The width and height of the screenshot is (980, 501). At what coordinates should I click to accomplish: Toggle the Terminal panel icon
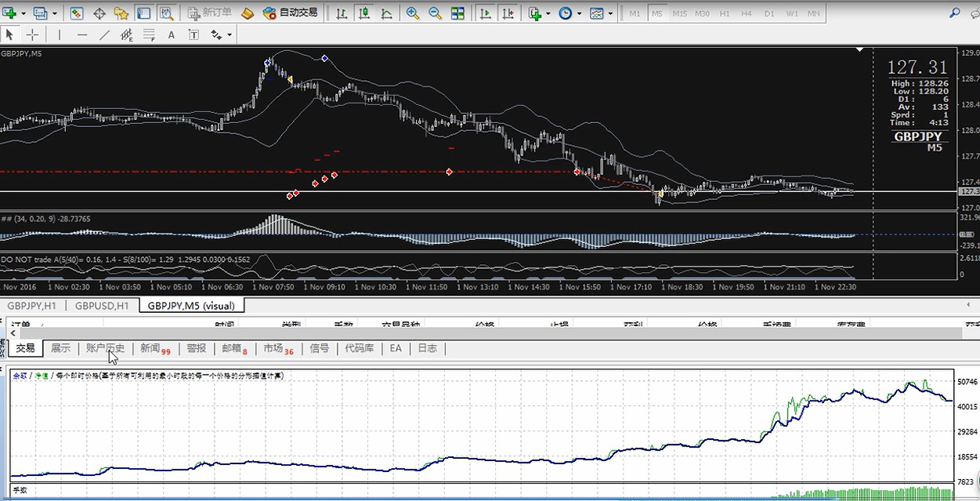(144, 13)
